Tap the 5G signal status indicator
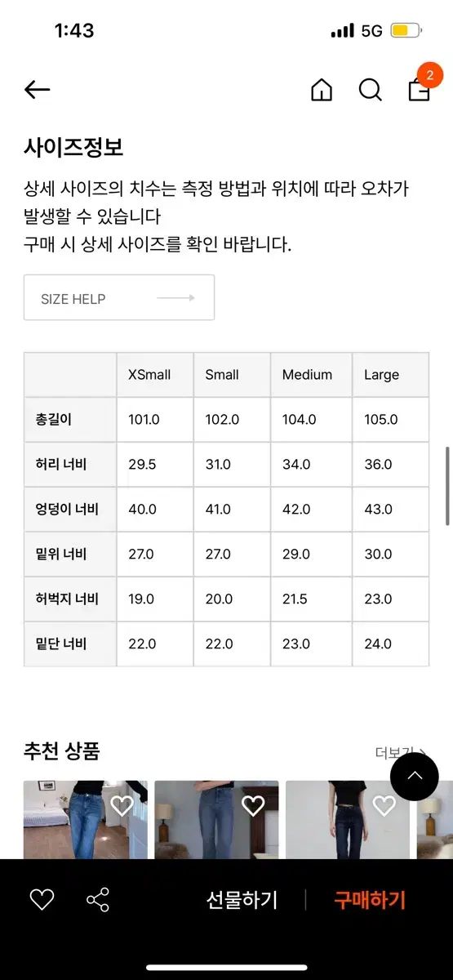 (371, 31)
